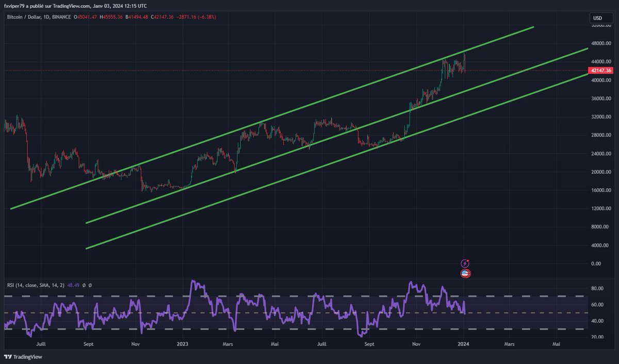Image resolution: width=619 pixels, height=364 pixels.
Task: Click the US flag economic event icon
Action: coord(465,274)
